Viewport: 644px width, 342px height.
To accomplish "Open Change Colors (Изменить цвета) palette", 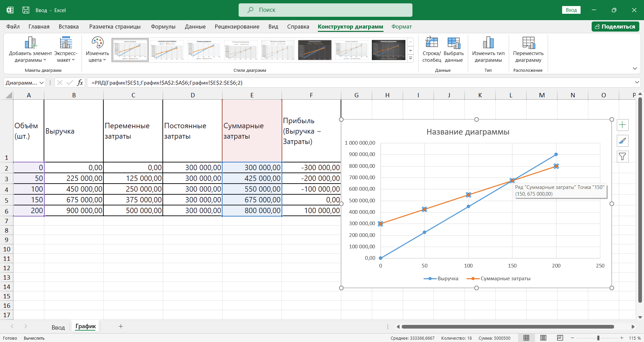I will (97, 43).
